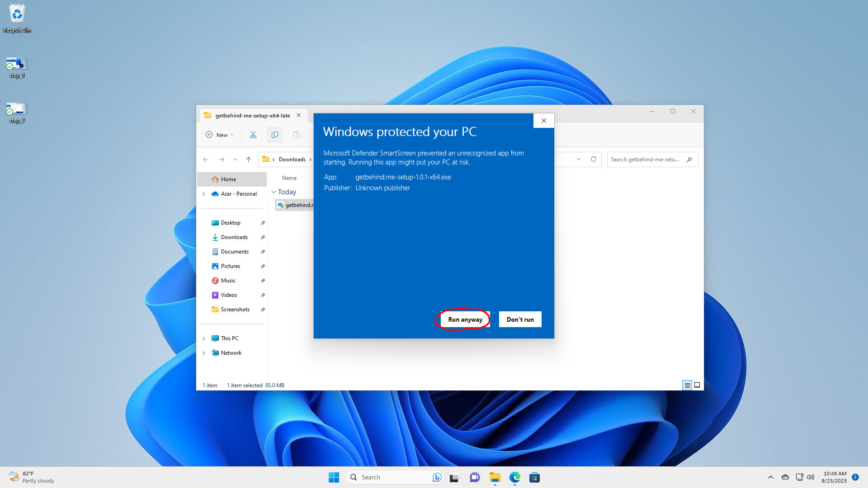
Task: Minimize the File Explorer window
Action: (x=652, y=111)
